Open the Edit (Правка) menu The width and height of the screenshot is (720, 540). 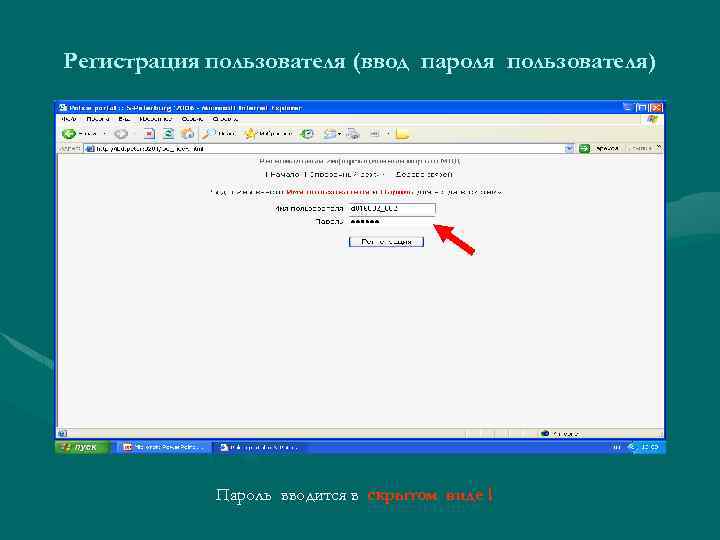click(x=97, y=119)
